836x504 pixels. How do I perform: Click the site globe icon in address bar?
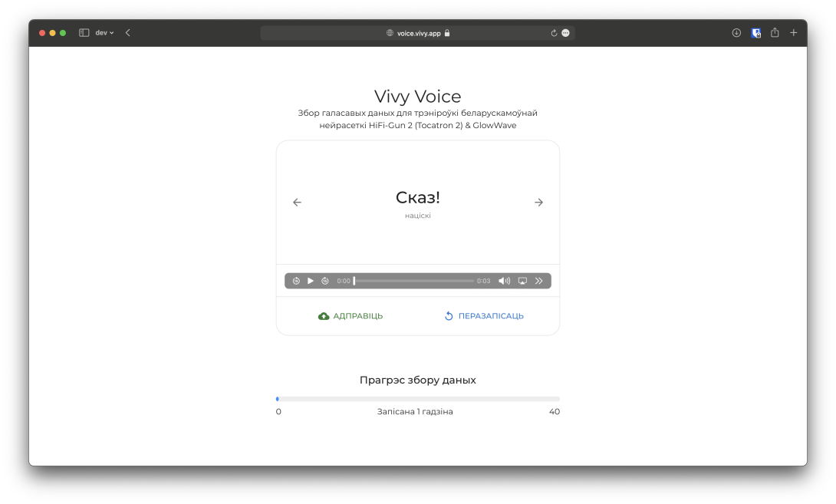pos(390,33)
